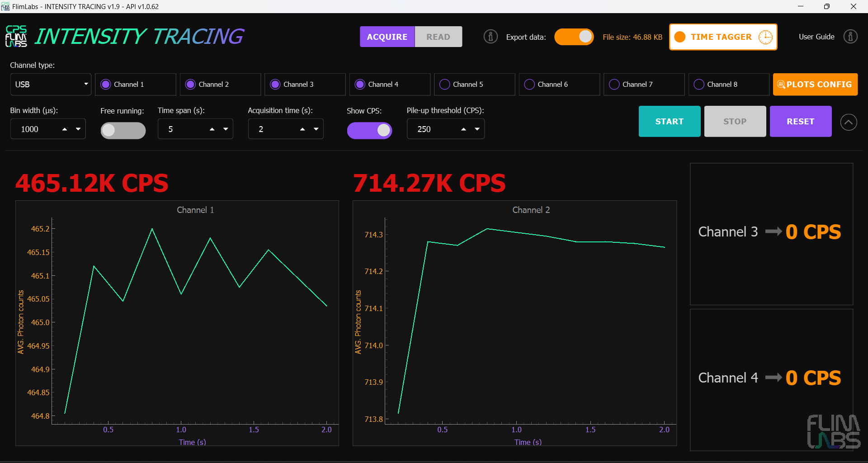
Task: Increase the Acquisition time value
Action: [x=302, y=129]
